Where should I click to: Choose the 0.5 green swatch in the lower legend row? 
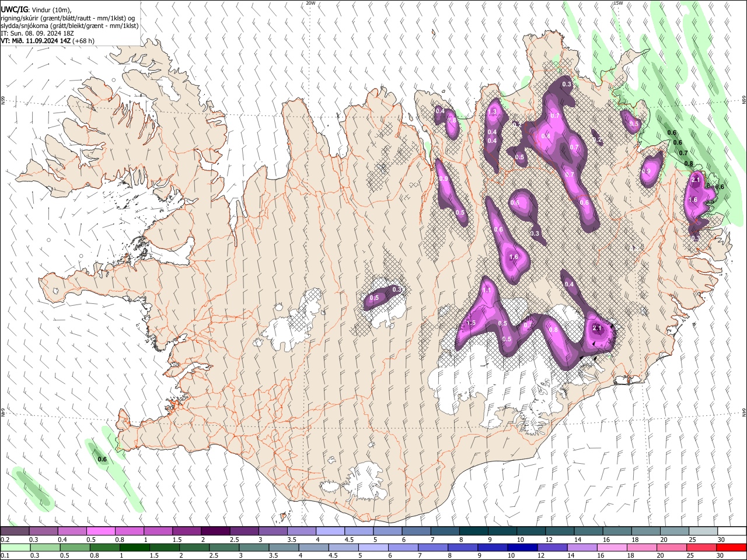(75, 548)
